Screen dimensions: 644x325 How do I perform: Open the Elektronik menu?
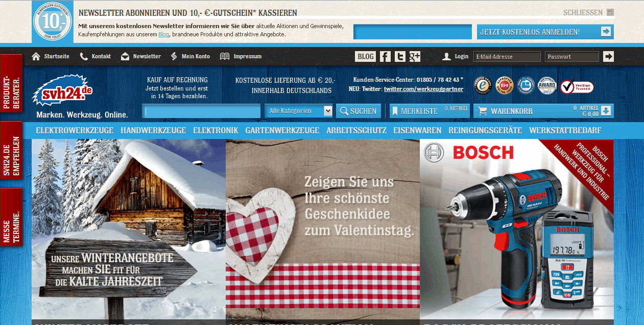216,130
